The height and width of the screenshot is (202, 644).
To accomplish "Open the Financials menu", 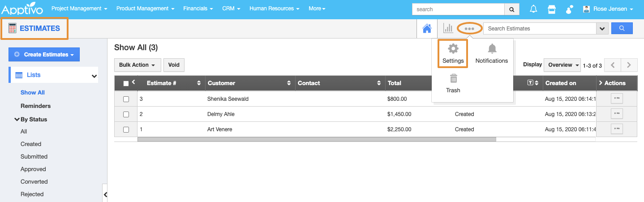I will 198,9.
